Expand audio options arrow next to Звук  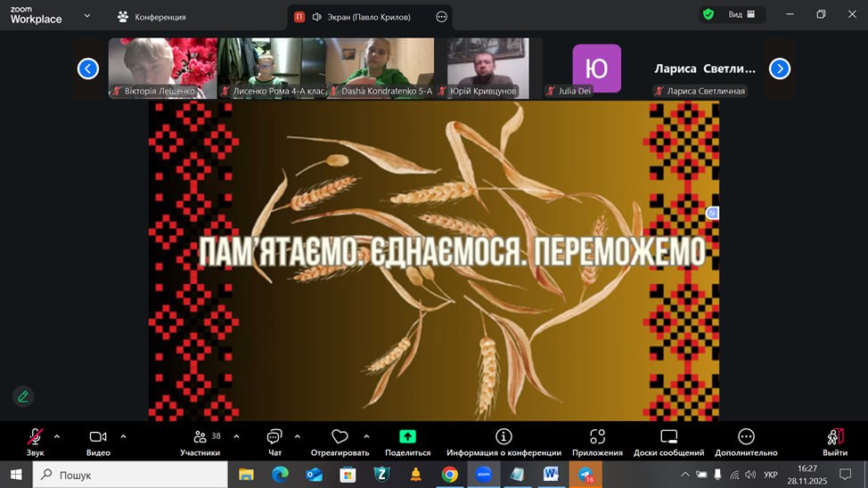pyautogui.click(x=57, y=436)
